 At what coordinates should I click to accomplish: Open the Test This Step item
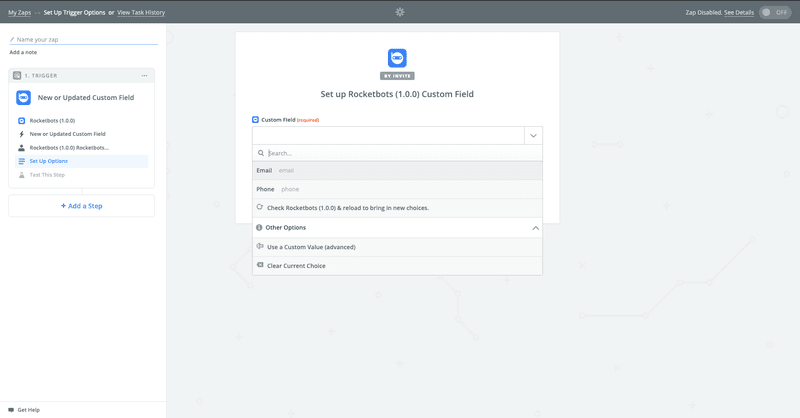(47, 175)
